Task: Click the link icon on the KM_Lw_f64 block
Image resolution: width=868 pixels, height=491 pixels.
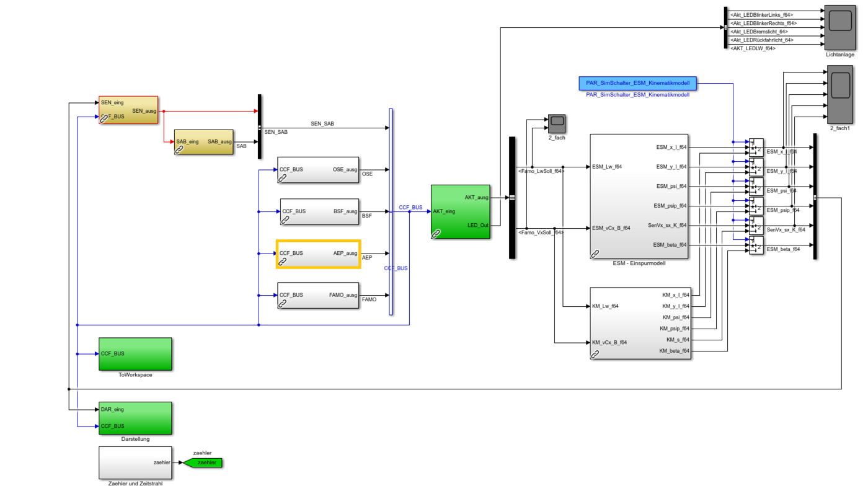Action: [x=595, y=355]
